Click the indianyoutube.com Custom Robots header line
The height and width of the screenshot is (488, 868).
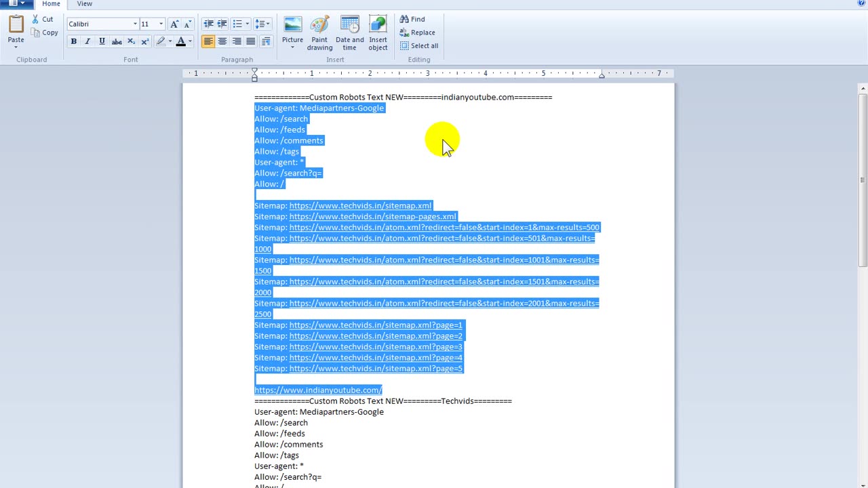(x=403, y=97)
